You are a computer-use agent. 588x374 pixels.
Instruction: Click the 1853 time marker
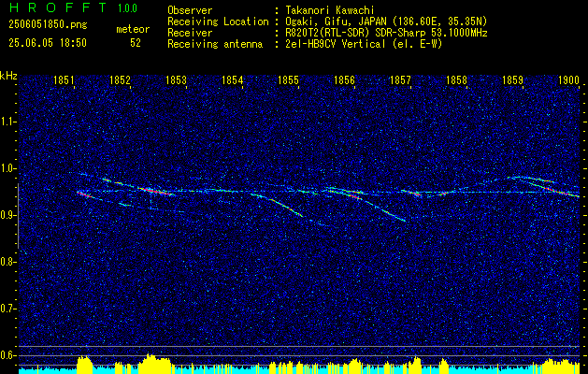click(x=177, y=80)
